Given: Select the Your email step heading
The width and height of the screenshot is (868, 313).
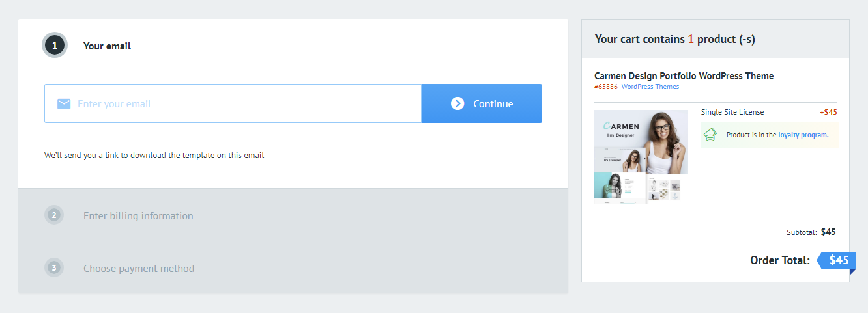Looking at the screenshot, I should coord(107,46).
